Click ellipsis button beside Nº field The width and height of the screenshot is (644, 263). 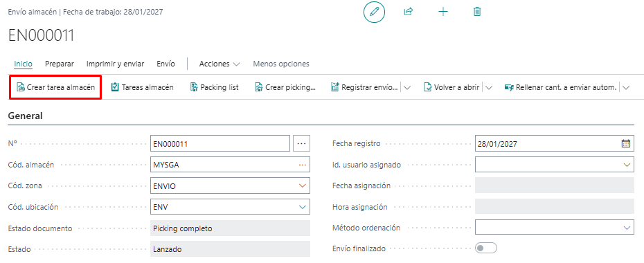pos(301,143)
